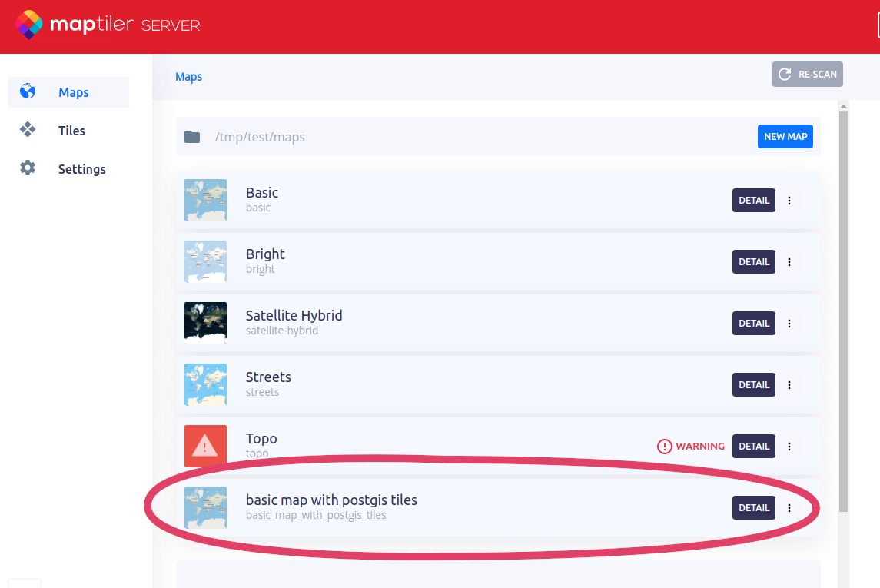Click the WARNING indicator on Topo row
Screen dimensions: 880x588
pyautogui.click(x=691, y=446)
